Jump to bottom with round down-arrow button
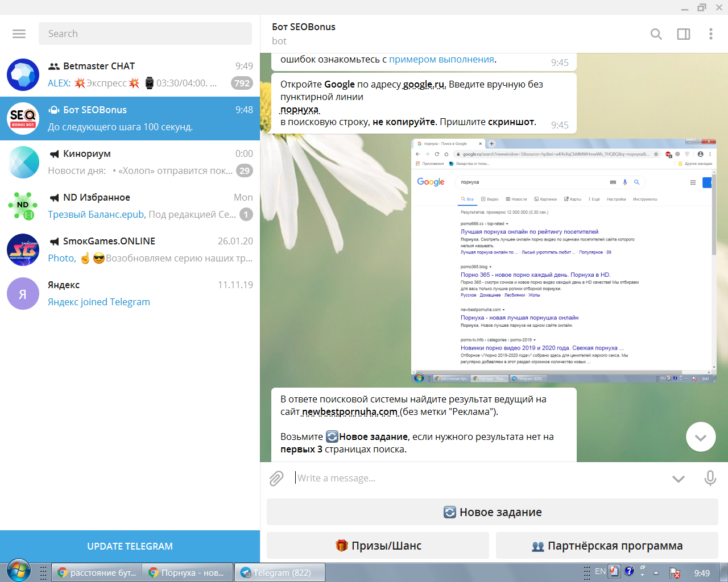This screenshot has width=728, height=582. tap(701, 437)
